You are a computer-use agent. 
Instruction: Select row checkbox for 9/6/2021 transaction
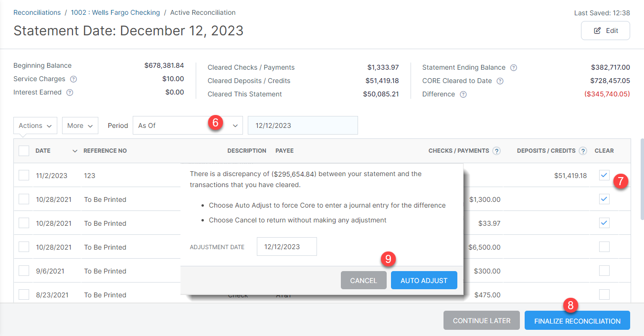pos(24,271)
